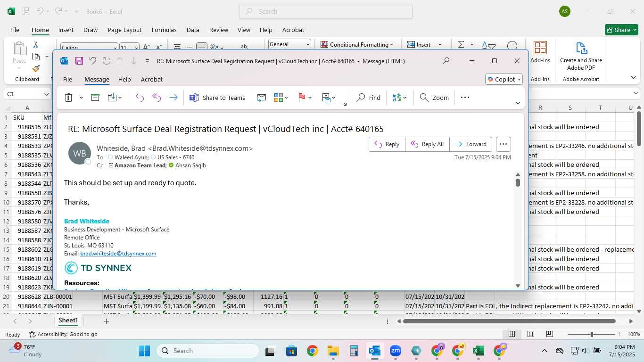Show hidden system tray icons chevron
The width and height of the screenshot is (644, 362).
544,351
